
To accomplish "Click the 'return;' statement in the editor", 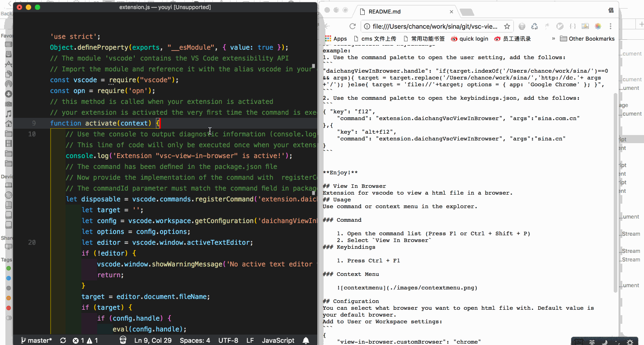I will point(110,275).
